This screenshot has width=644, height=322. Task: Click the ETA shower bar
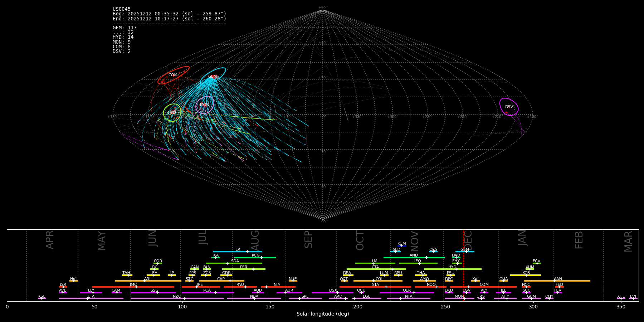point(91,298)
